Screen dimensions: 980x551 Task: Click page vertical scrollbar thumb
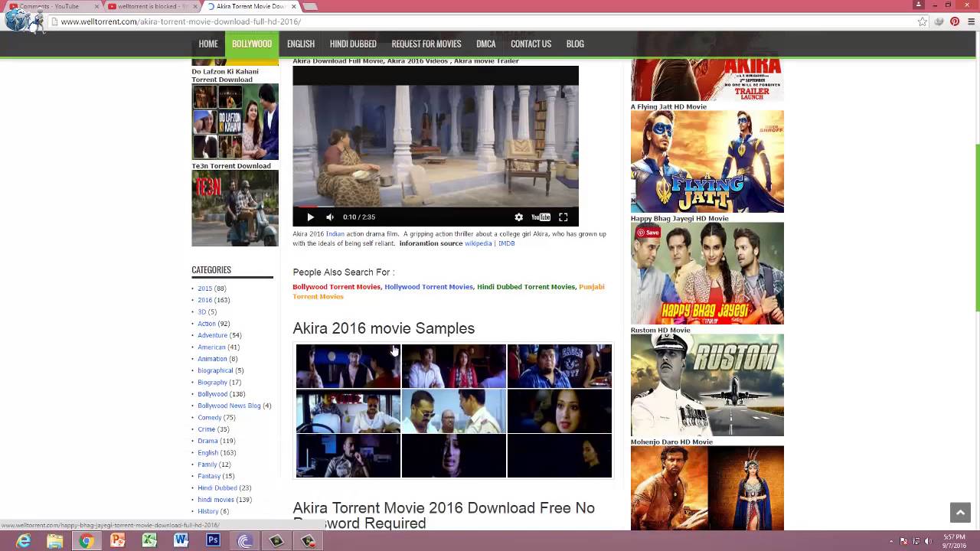[x=977, y=227]
